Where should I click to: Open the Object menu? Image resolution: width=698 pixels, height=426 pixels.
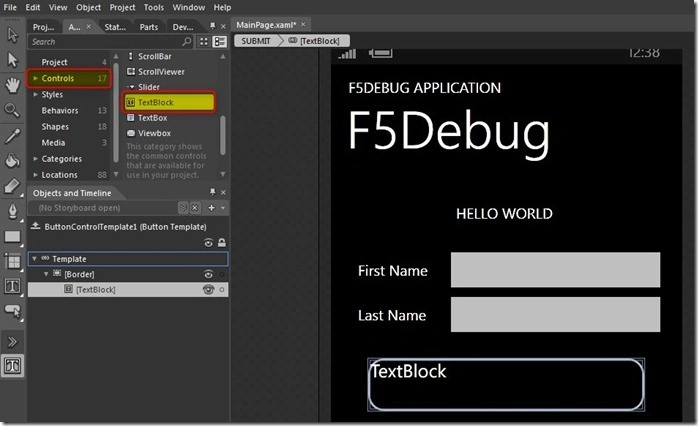(x=88, y=7)
